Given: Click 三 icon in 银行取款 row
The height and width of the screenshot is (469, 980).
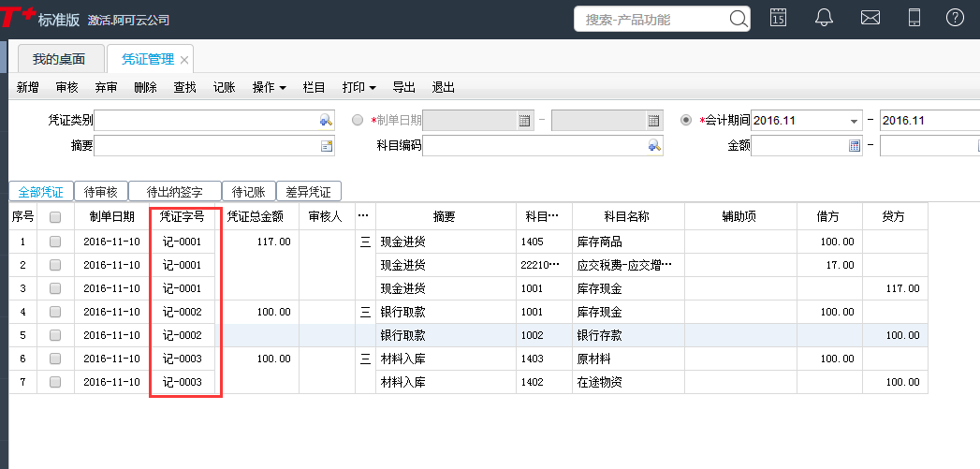Looking at the screenshot, I should [x=366, y=312].
